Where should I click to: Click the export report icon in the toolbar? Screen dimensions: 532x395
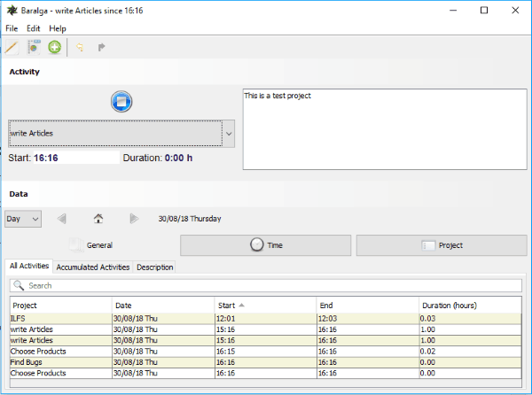[34, 47]
